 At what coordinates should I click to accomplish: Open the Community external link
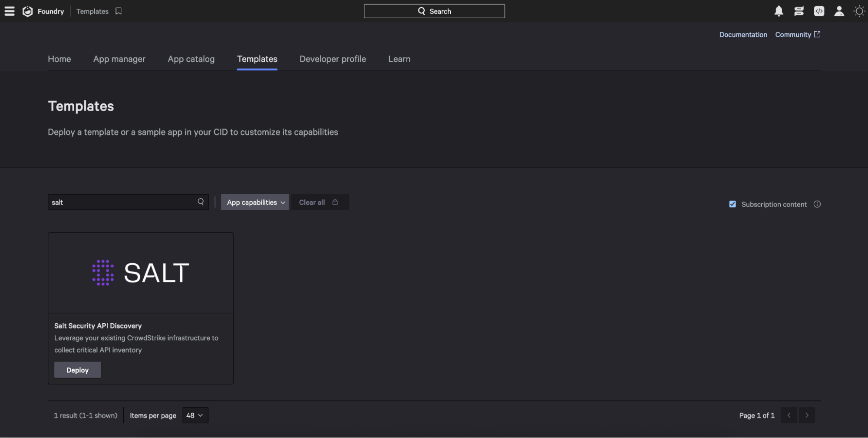(793, 34)
